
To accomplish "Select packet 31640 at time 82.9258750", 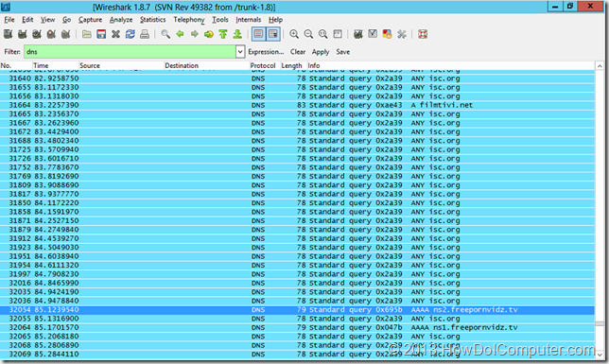I will click(x=297, y=78).
